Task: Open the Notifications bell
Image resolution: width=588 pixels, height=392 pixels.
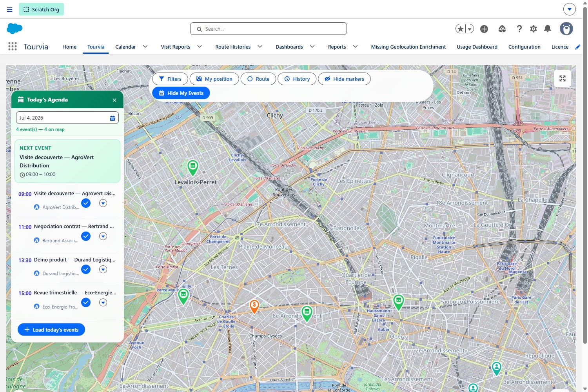Action: 548,29
